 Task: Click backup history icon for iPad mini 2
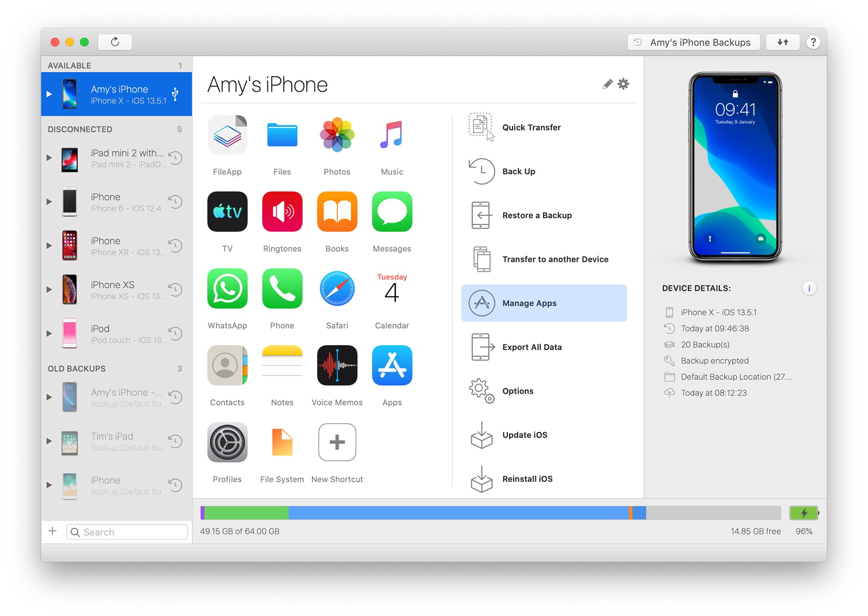(x=175, y=158)
